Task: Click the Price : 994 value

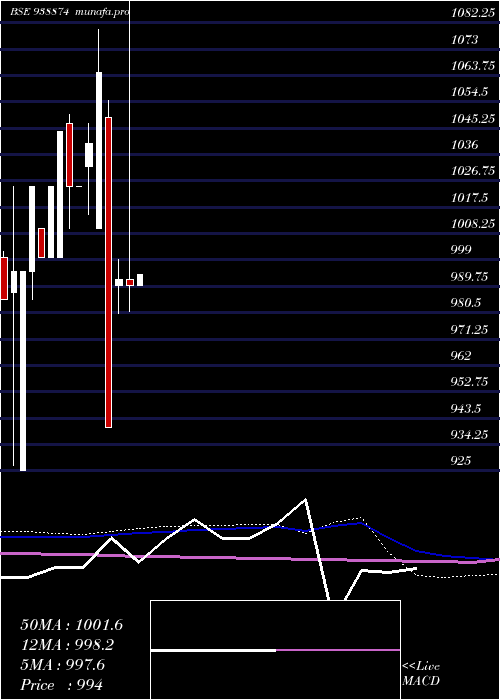Action: (x=62, y=684)
